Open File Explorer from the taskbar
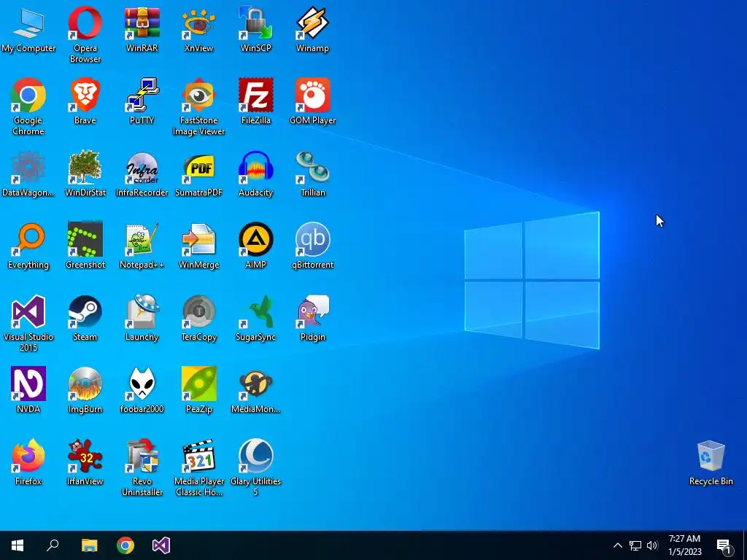Image resolution: width=747 pixels, height=560 pixels. [x=89, y=545]
